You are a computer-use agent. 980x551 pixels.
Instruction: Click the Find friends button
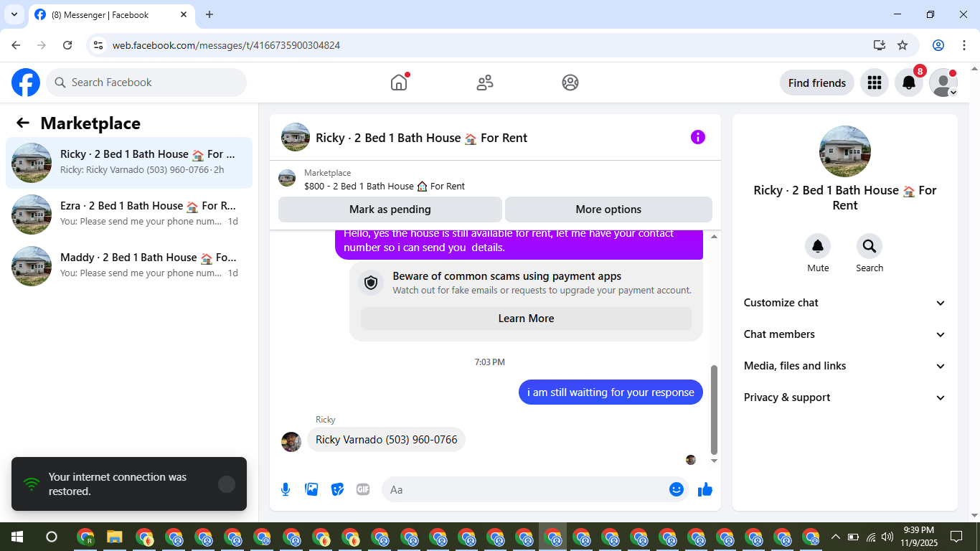tap(817, 83)
